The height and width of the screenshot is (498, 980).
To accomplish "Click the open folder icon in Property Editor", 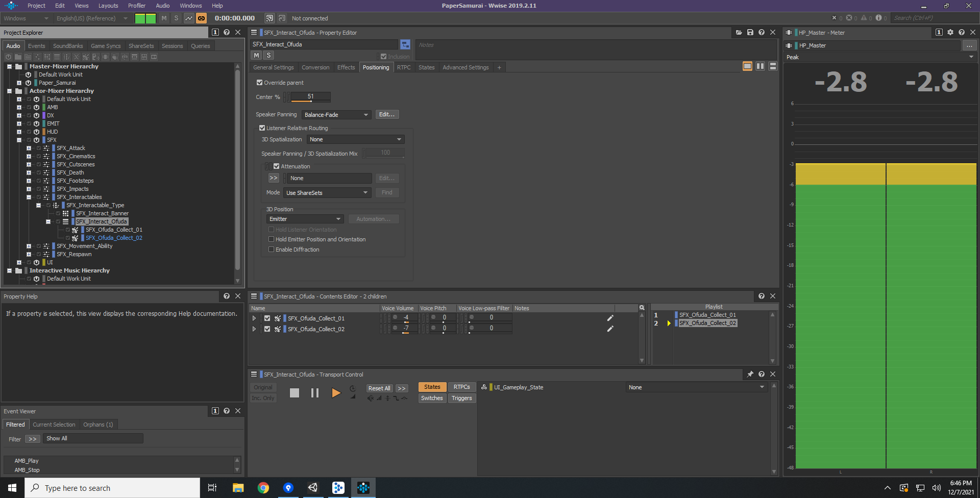I will (739, 32).
